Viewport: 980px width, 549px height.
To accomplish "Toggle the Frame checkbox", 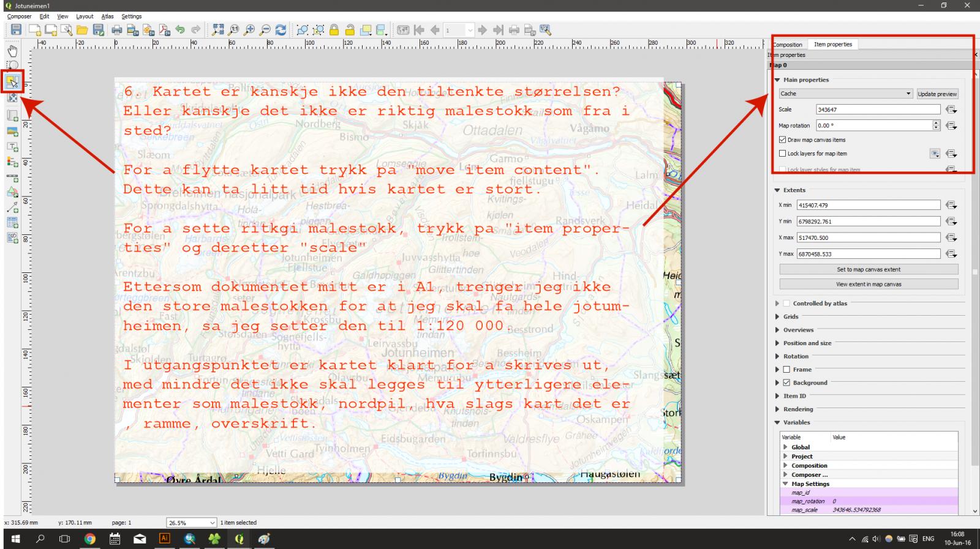I will 787,370.
